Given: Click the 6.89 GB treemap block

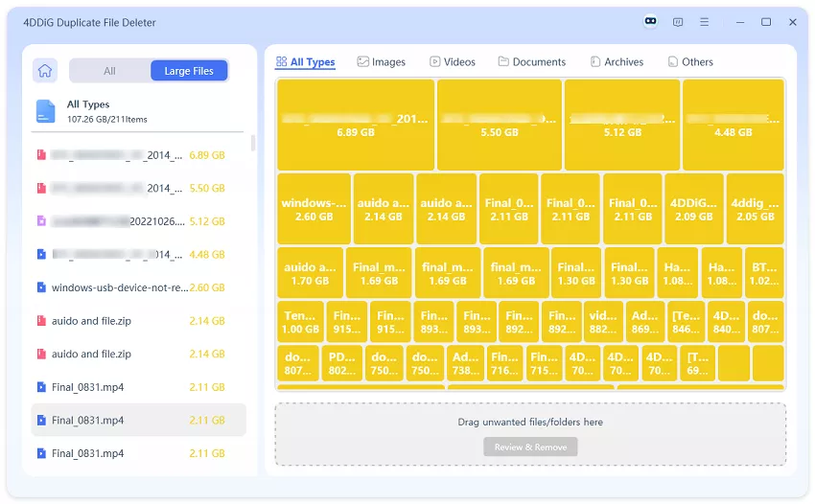Looking at the screenshot, I should pos(356,125).
